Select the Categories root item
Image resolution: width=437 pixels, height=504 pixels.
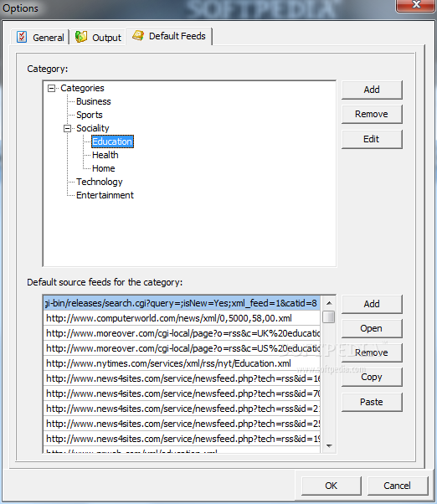point(82,88)
